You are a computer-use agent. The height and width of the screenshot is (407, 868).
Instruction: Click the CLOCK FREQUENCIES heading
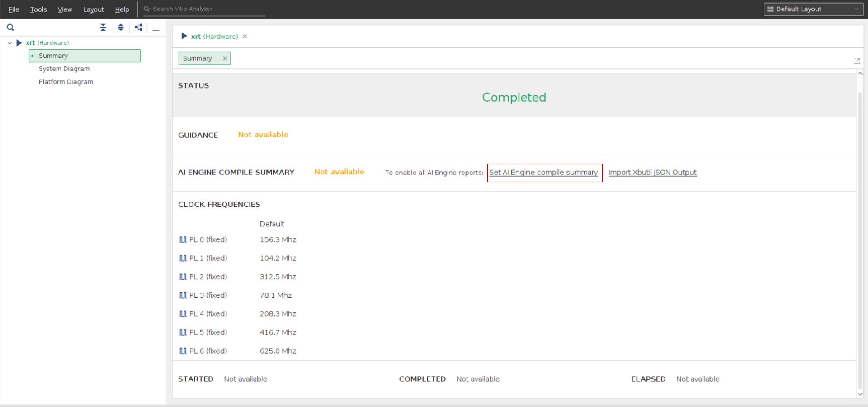tap(219, 204)
